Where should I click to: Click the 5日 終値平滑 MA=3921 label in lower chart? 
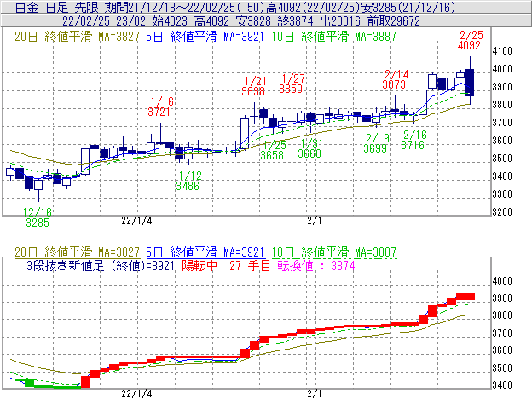coord(205,252)
